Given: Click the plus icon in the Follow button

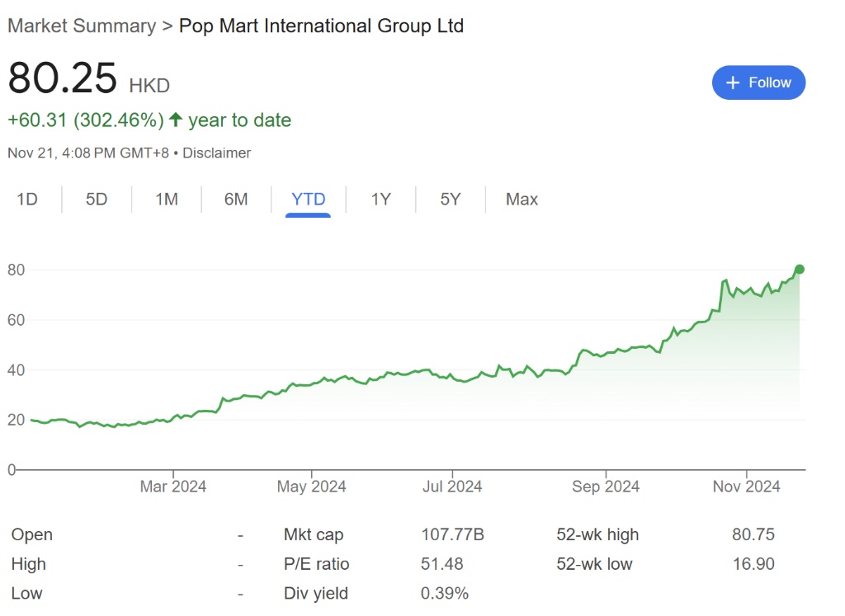Looking at the screenshot, I should pyautogui.click(x=733, y=82).
